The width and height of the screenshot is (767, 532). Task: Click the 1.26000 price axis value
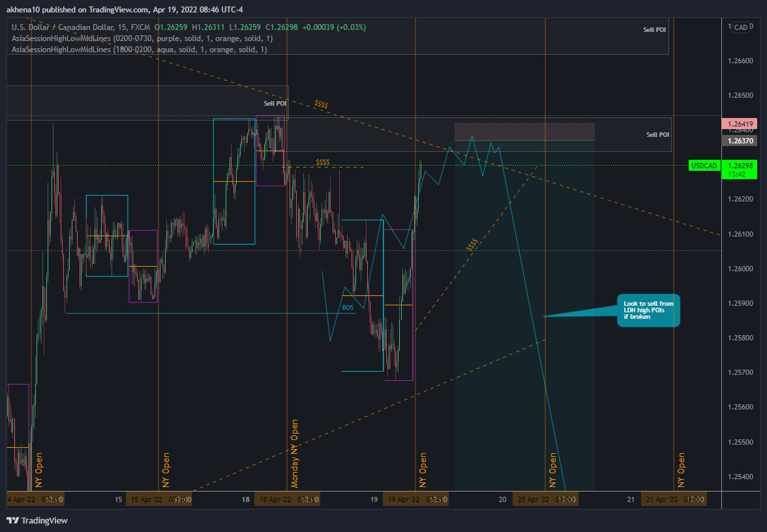point(740,269)
